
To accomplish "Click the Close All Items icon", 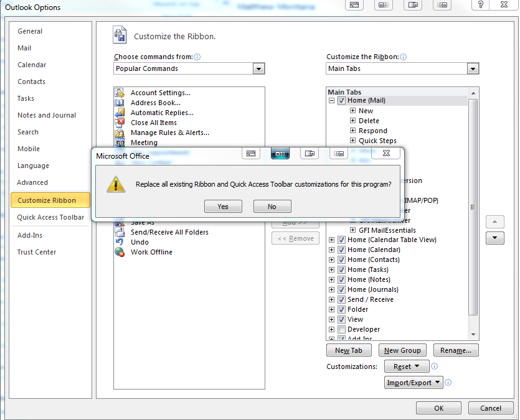I will pos(120,123).
